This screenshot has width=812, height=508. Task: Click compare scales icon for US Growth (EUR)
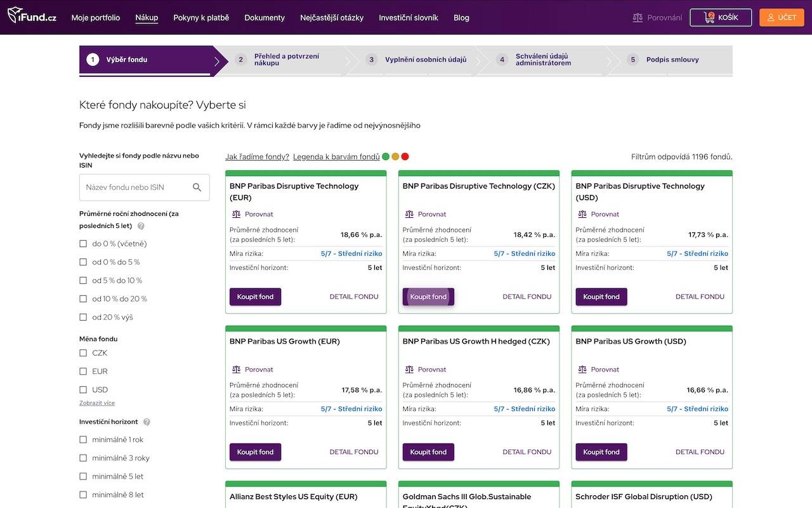pos(237,370)
